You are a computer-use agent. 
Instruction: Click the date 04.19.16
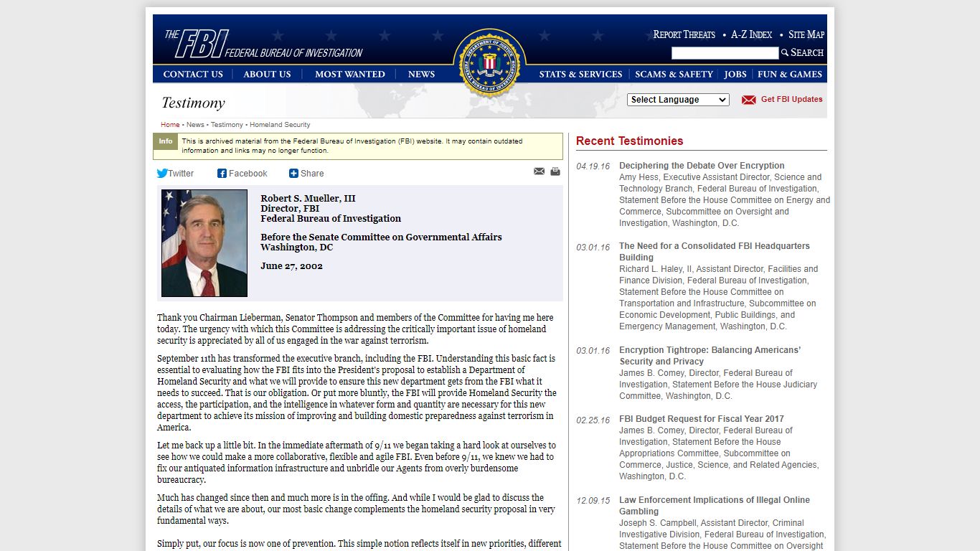pos(593,166)
